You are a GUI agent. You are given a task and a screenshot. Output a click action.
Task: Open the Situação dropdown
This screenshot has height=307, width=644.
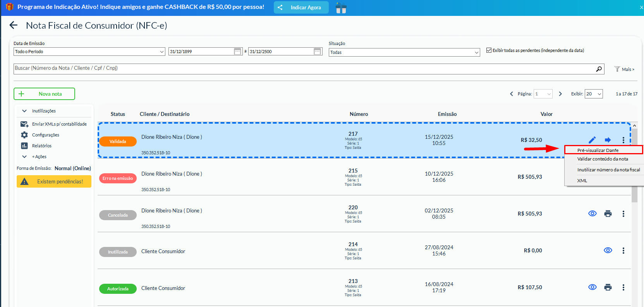(x=404, y=52)
